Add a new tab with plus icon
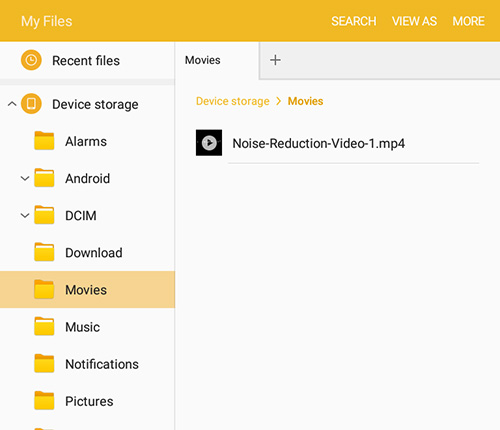Screen dimensions: 500x430 coord(275,60)
